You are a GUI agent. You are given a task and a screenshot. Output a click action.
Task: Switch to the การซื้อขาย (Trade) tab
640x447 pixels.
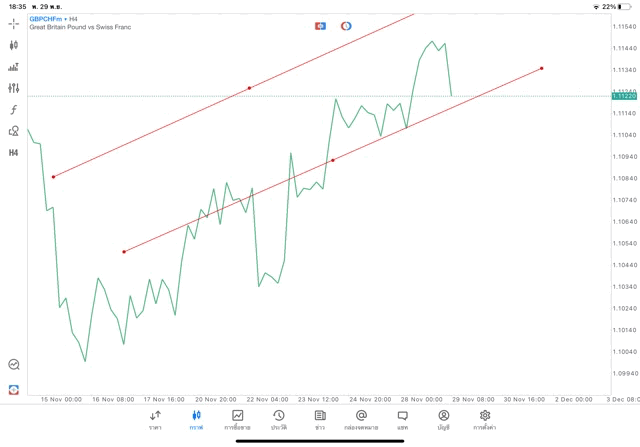click(238, 419)
